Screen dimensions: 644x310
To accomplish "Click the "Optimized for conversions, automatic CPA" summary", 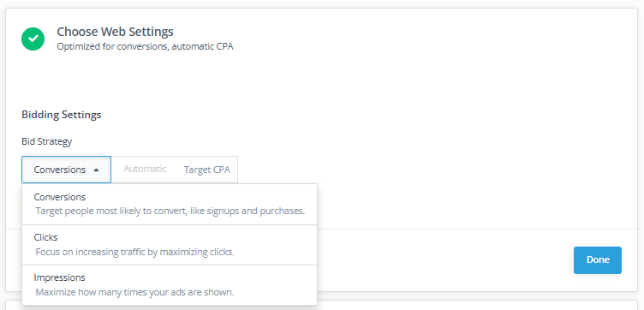I will point(145,47).
